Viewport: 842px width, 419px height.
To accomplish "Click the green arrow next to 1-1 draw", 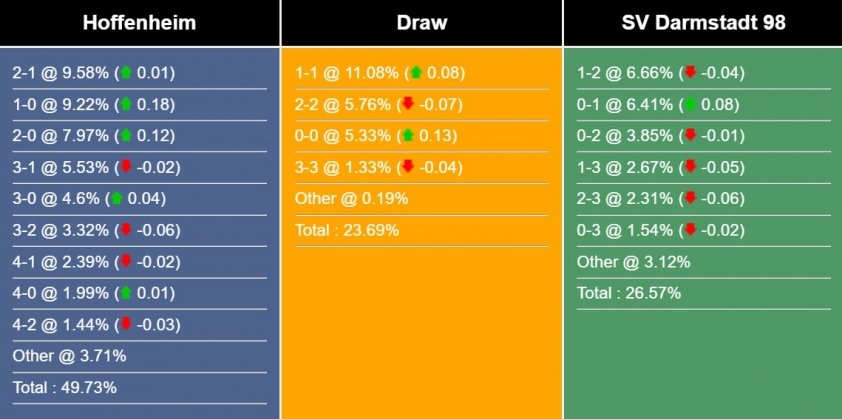I will click(416, 73).
